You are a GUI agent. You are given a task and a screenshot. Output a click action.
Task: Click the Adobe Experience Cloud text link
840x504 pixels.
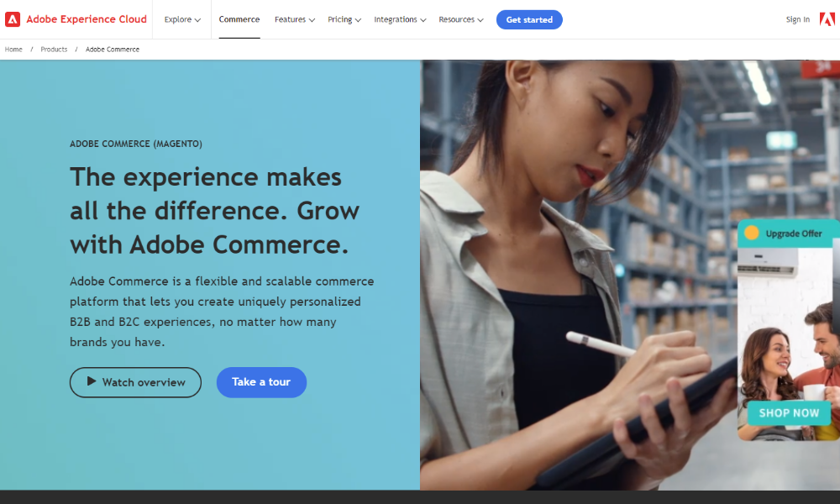click(87, 19)
